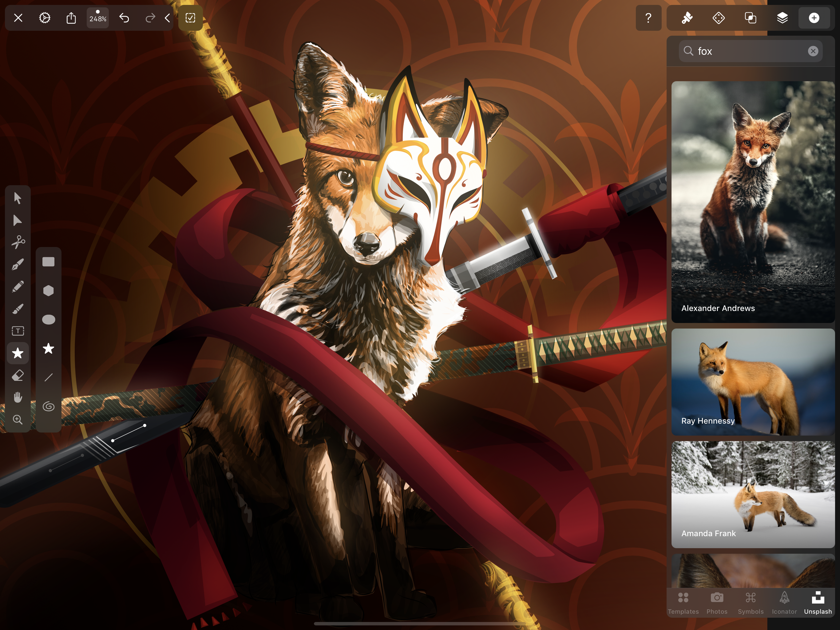This screenshot has width=840, height=630.
Task: Activate the Eraser tool
Action: 18,375
